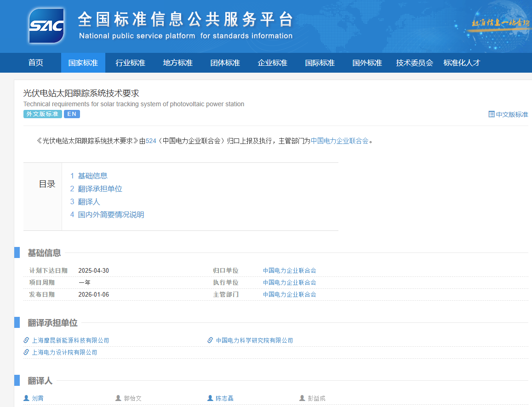Open the 首页 navigation tab
Viewport: 532px width, 407px height.
click(x=36, y=63)
